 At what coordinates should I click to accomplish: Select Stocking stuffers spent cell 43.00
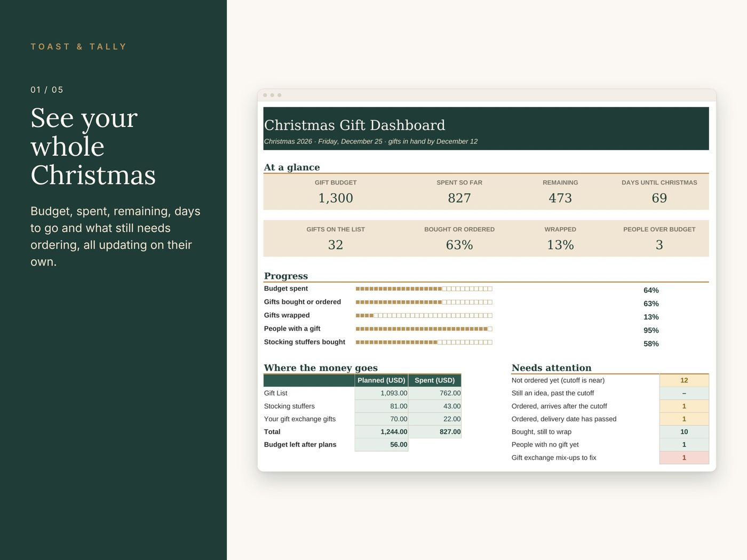(x=435, y=406)
